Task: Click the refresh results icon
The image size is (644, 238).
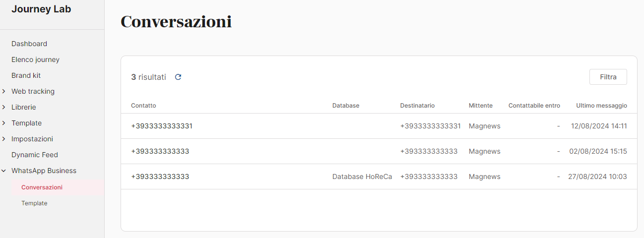Action: coord(178,77)
